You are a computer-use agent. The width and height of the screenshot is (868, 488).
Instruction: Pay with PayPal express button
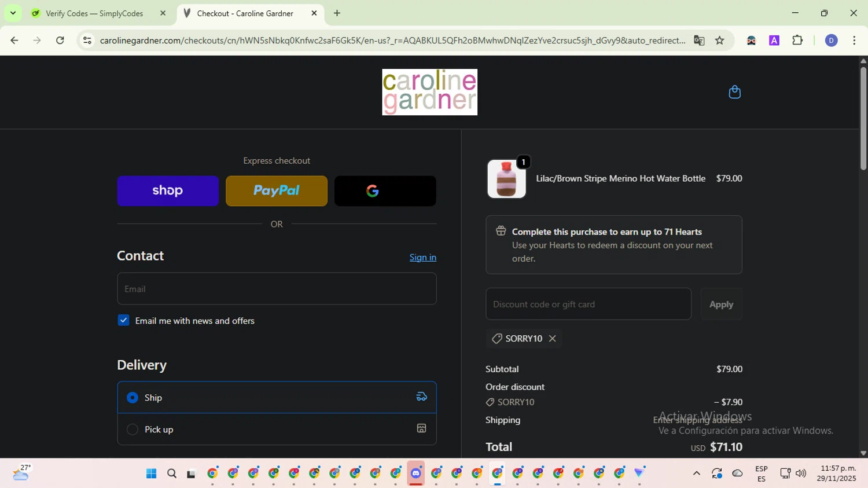tap(277, 191)
